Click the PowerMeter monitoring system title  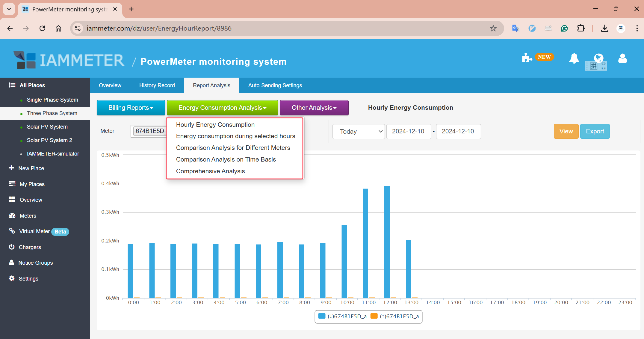tap(214, 61)
